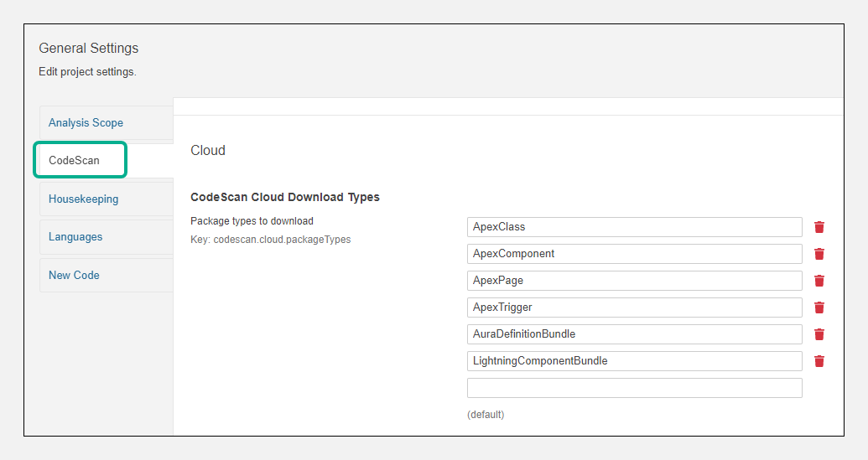Viewport: 868px width, 460px height.
Task: Click trash icon beside ApexPage
Action: tap(819, 281)
